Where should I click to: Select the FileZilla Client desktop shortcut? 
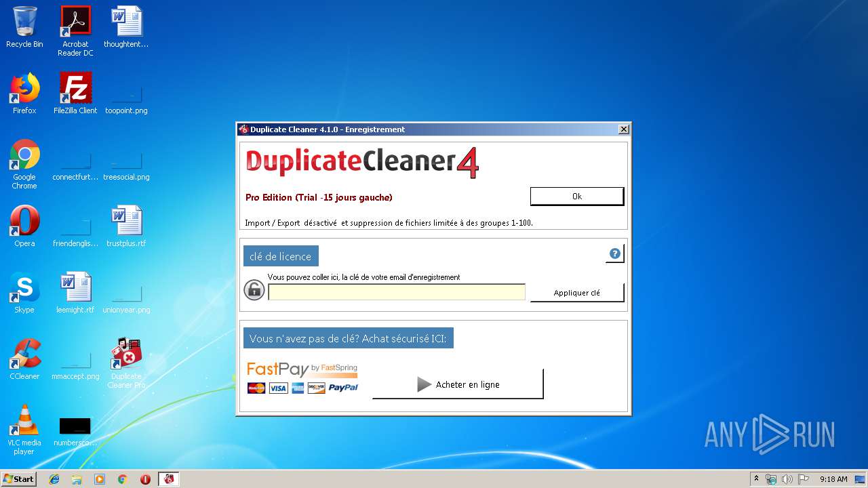pyautogui.click(x=75, y=94)
